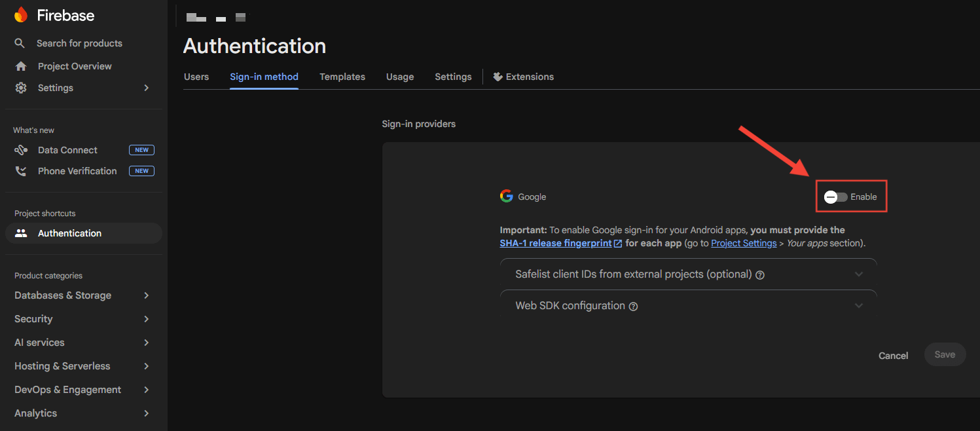Click the blurred project name at top
This screenshot has width=980, height=431.
(216, 16)
